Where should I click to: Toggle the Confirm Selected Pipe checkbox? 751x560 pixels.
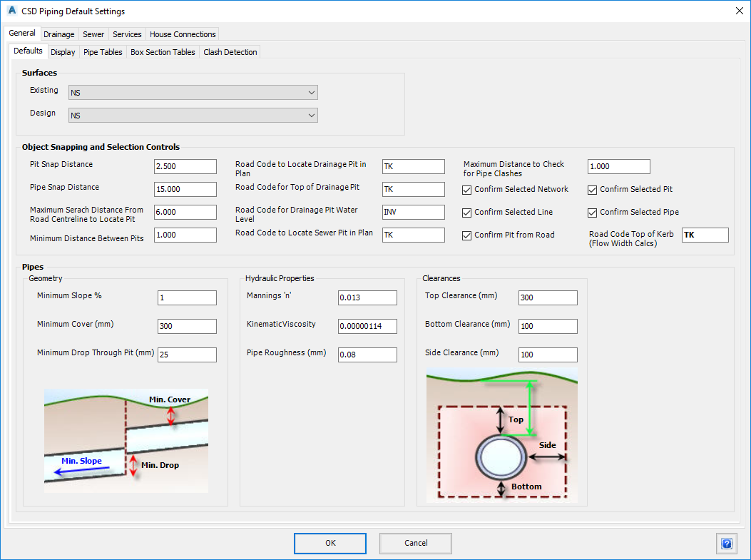coord(593,213)
